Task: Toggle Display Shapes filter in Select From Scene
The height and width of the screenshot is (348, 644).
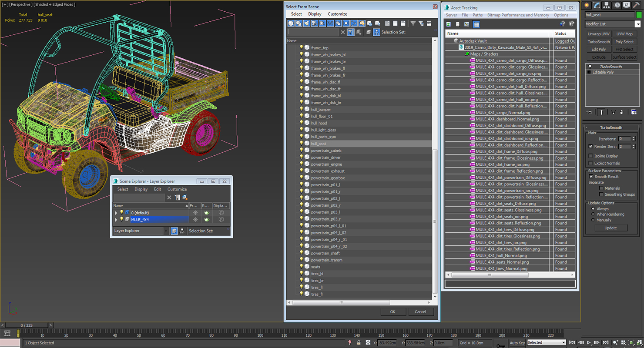Action: coord(299,23)
